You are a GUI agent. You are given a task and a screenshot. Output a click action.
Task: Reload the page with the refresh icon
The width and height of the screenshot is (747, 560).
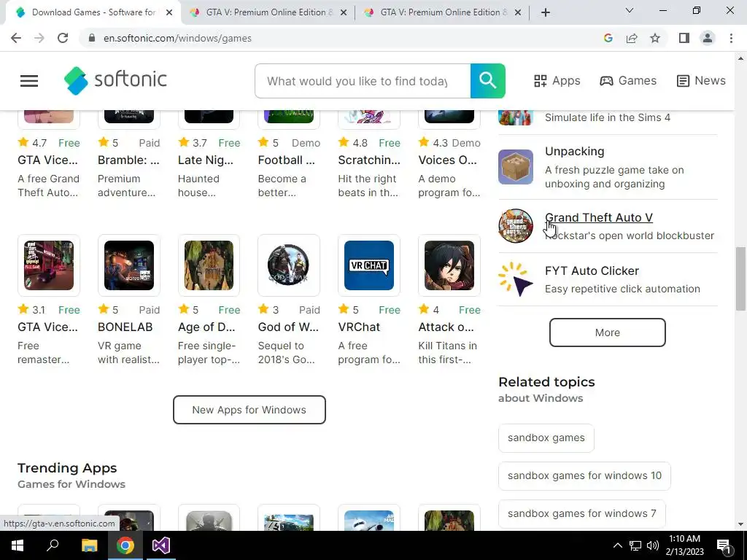[x=63, y=38]
